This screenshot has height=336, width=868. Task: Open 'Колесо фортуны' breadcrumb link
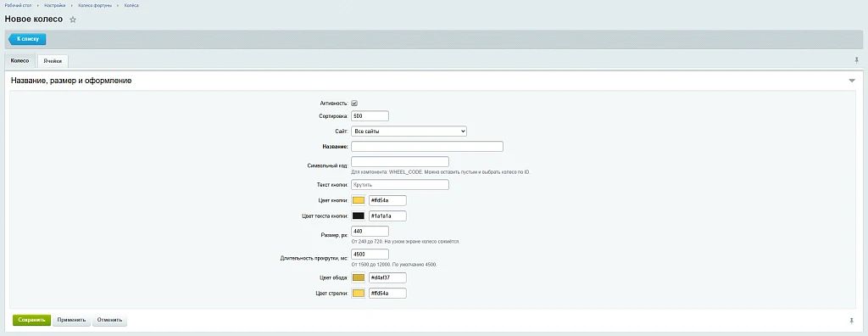95,5
